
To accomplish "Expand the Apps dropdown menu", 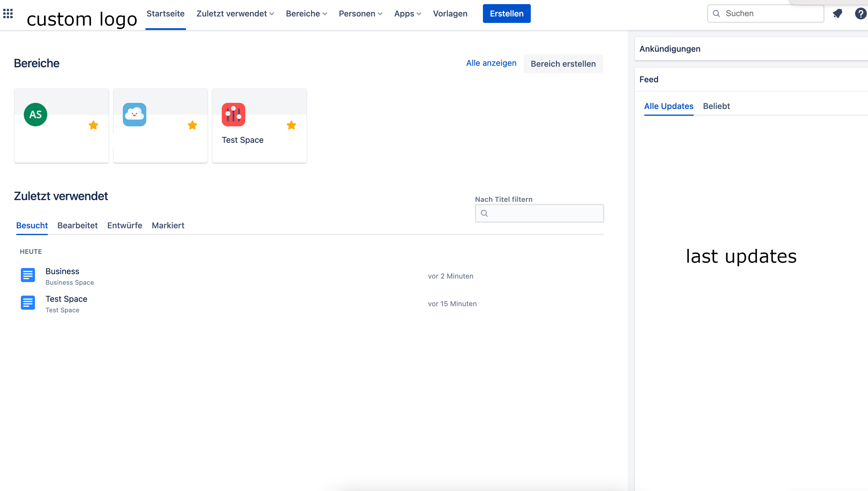I will [408, 14].
